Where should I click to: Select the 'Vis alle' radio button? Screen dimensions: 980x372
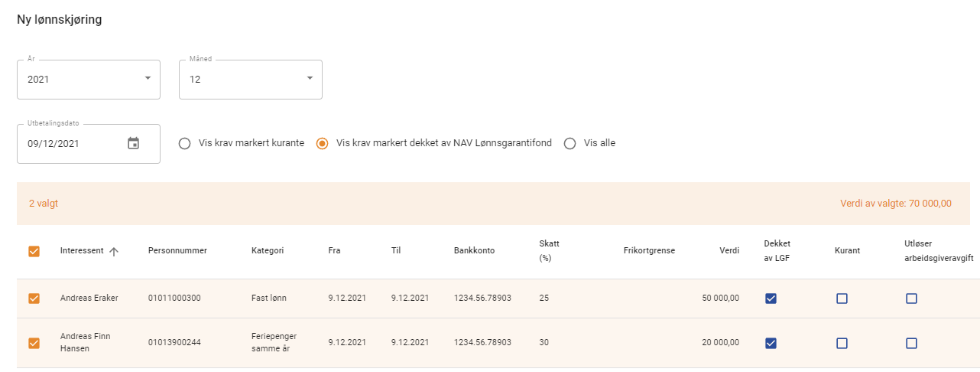click(570, 143)
